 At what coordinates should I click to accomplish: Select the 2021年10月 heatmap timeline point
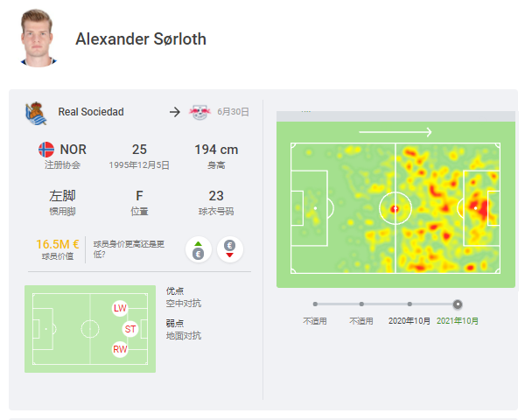tap(458, 304)
